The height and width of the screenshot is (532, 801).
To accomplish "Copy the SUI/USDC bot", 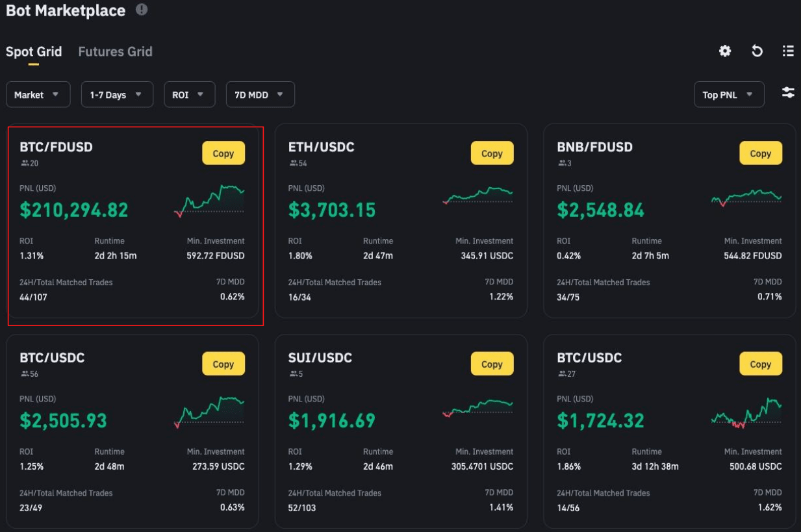I will [x=492, y=364].
